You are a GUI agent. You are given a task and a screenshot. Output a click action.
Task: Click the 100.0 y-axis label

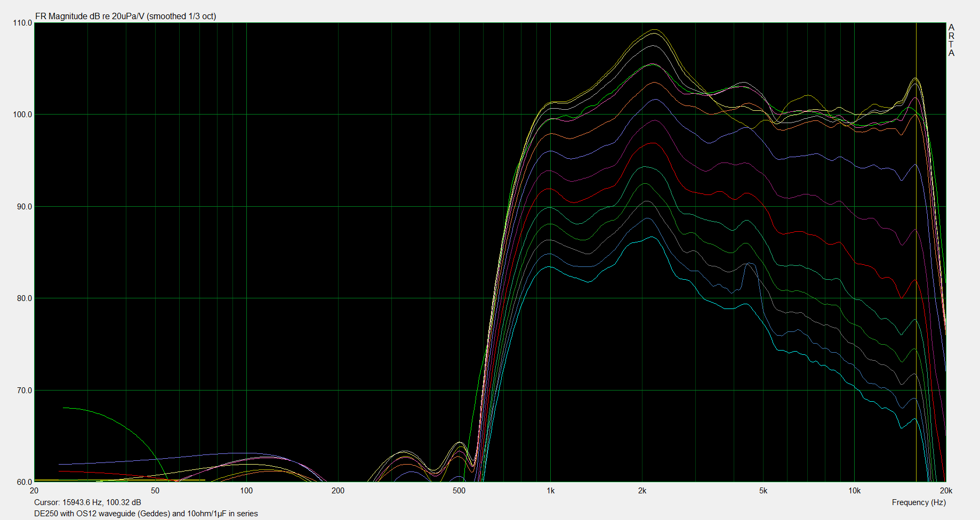(22, 115)
